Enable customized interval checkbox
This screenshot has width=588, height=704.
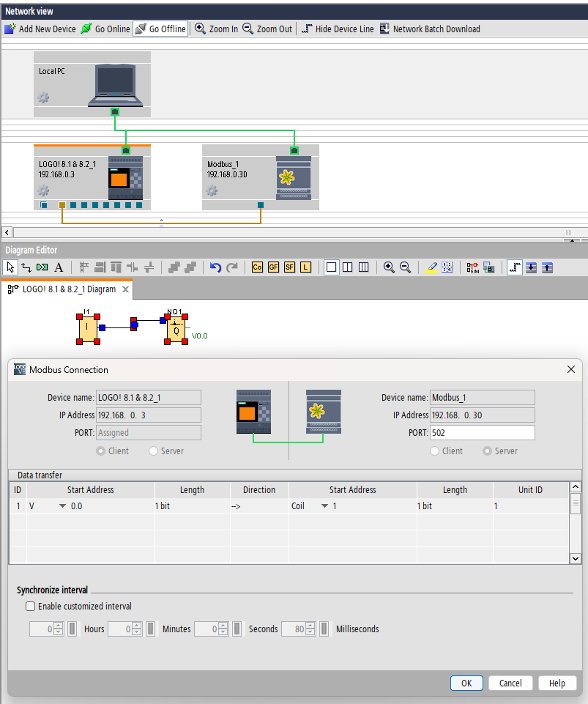[31, 606]
